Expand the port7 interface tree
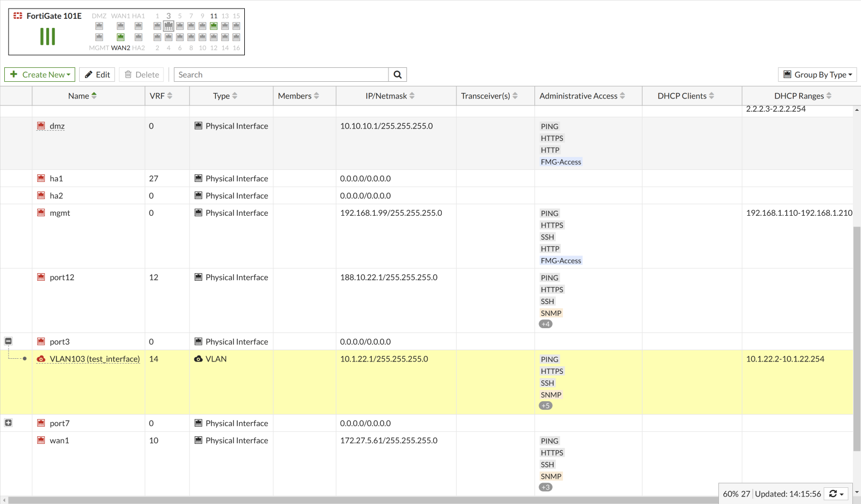This screenshot has width=861, height=504. 8,423
